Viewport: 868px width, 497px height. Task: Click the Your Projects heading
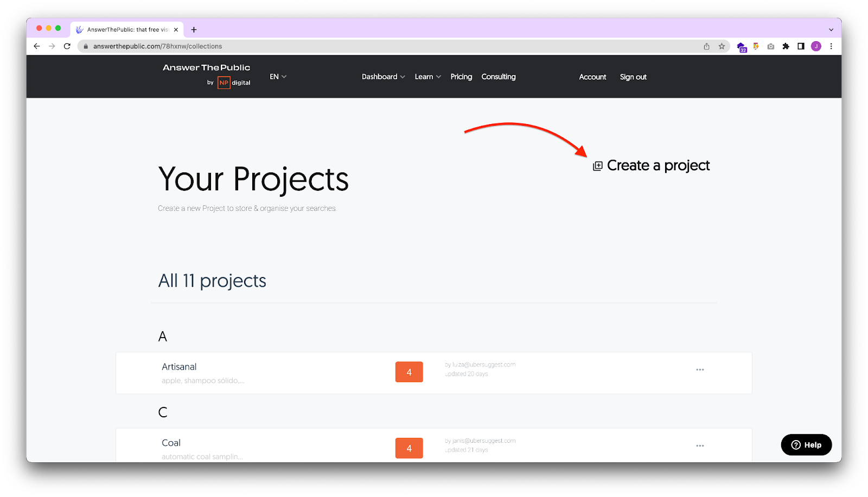[253, 179]
